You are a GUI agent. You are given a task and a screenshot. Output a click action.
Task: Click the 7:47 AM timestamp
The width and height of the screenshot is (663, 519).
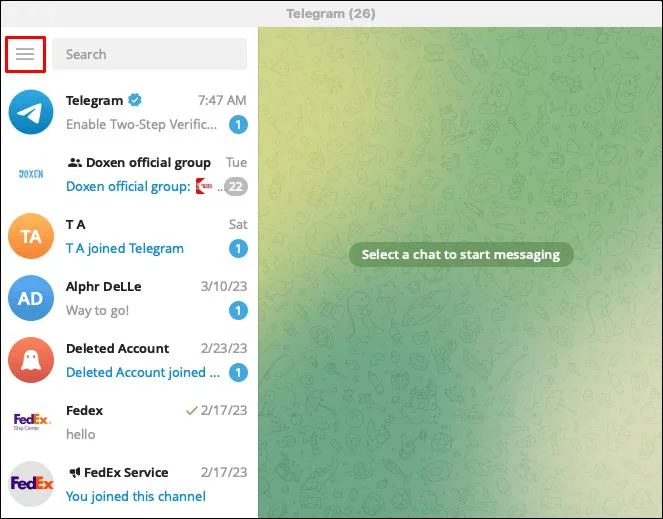[222, 101]
